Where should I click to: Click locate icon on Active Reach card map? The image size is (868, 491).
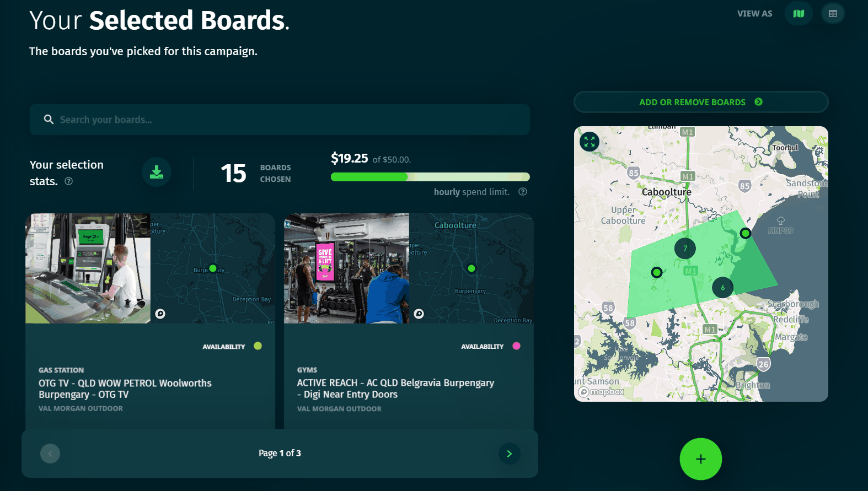pyautogui.click(x=419, y=314)
